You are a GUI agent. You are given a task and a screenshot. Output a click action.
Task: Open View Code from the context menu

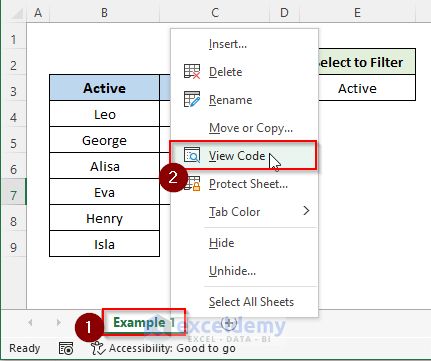pyautogui.click(x=243, y=156)
